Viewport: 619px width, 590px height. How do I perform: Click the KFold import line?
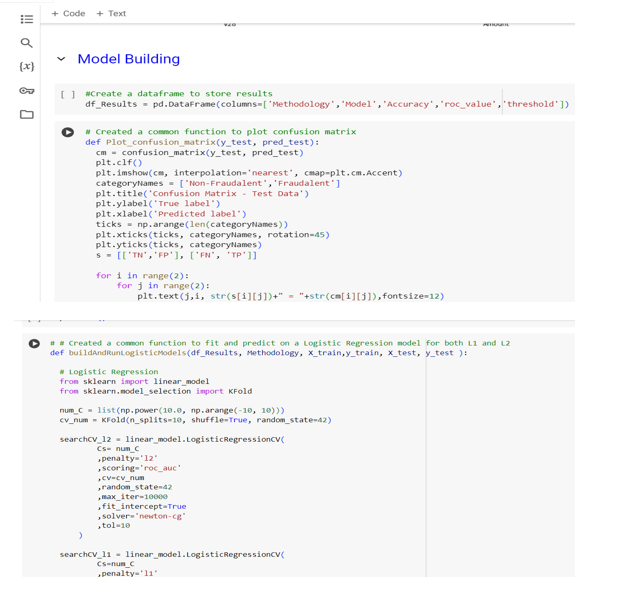tap(156, 391)
